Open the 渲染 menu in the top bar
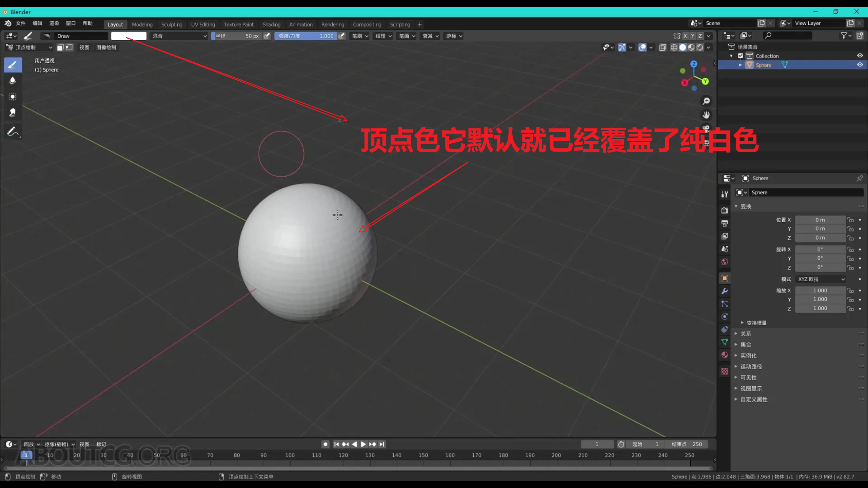Screen dimensions: 868x488 click(54, 23)
